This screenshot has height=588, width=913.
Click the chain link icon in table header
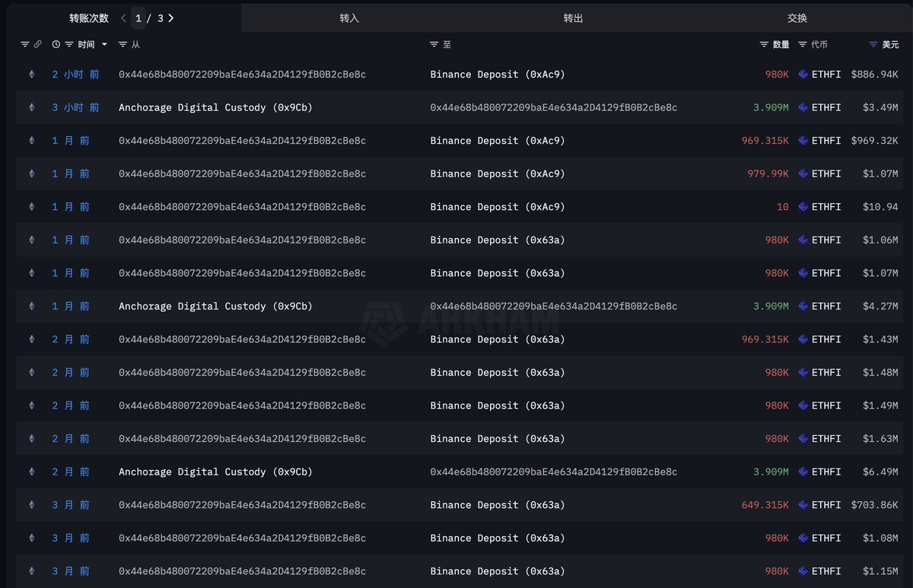tap(37, 45)
